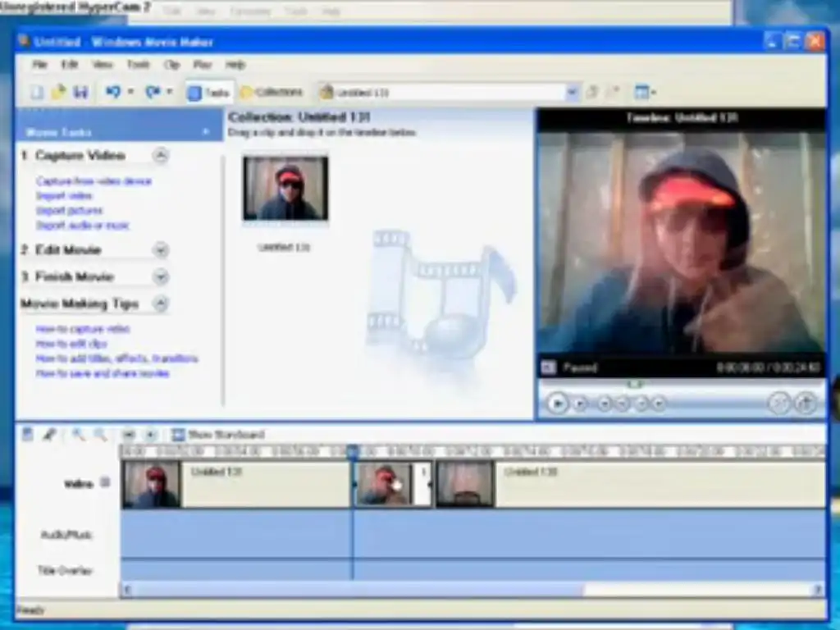Image resolution: width=840 pixels, height=630 pixels.
Task: Open the Redo history dropdown arrow
Action: pyautogui.click(x=170, y=92)
